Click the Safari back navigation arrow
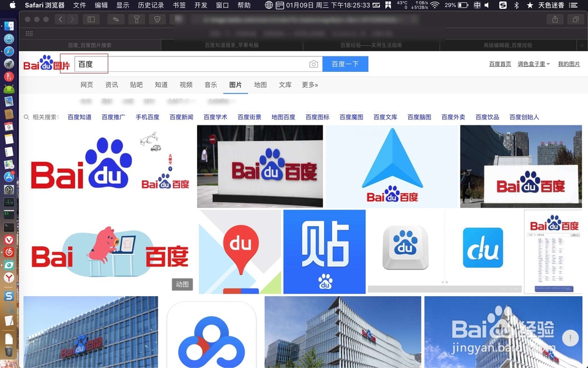 pos(61,19)
